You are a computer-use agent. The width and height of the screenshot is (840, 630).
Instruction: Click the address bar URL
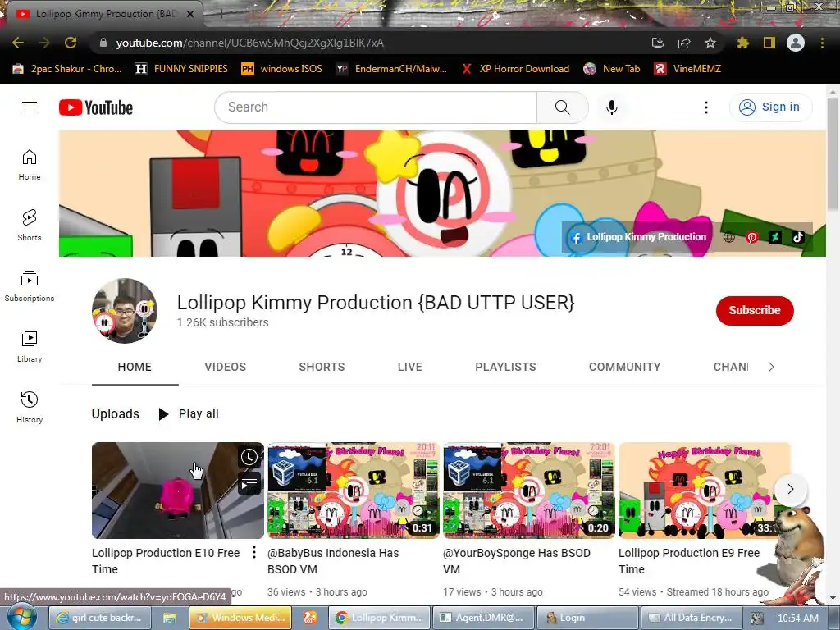[x=249, y=43]
